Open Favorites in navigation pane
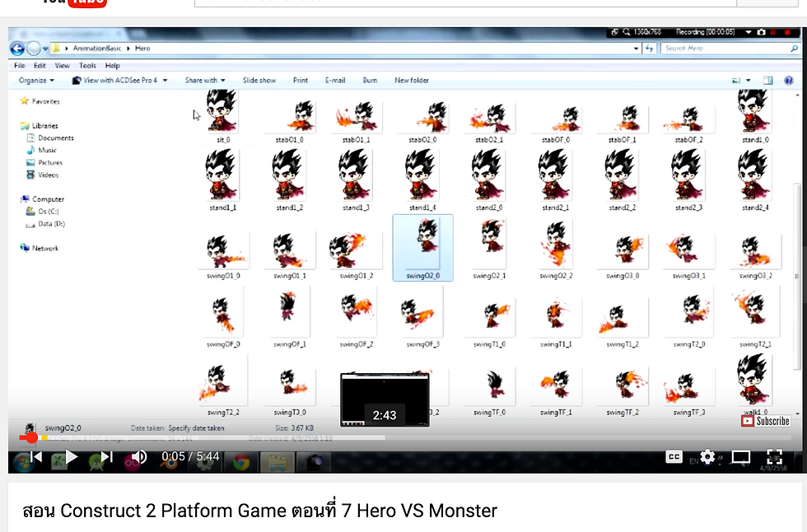Viewport: 807px width, 532px height. point(45,101)
